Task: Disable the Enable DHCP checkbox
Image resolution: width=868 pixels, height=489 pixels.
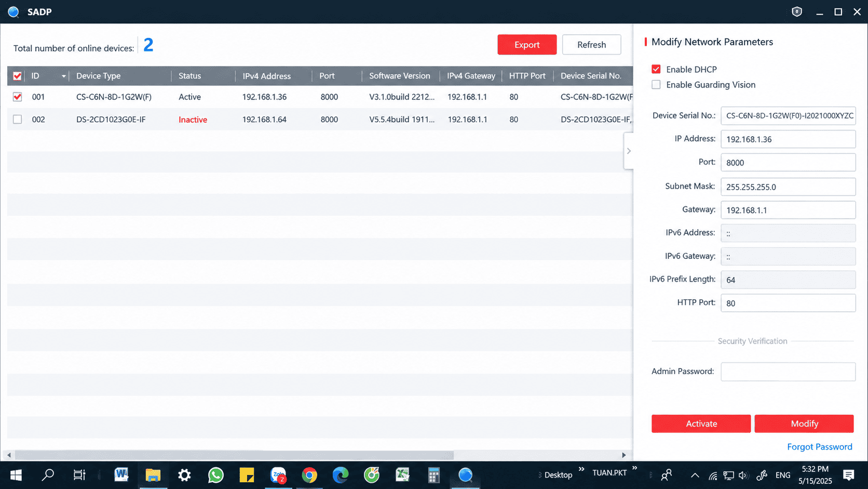Action: click(x=656, y=69)
